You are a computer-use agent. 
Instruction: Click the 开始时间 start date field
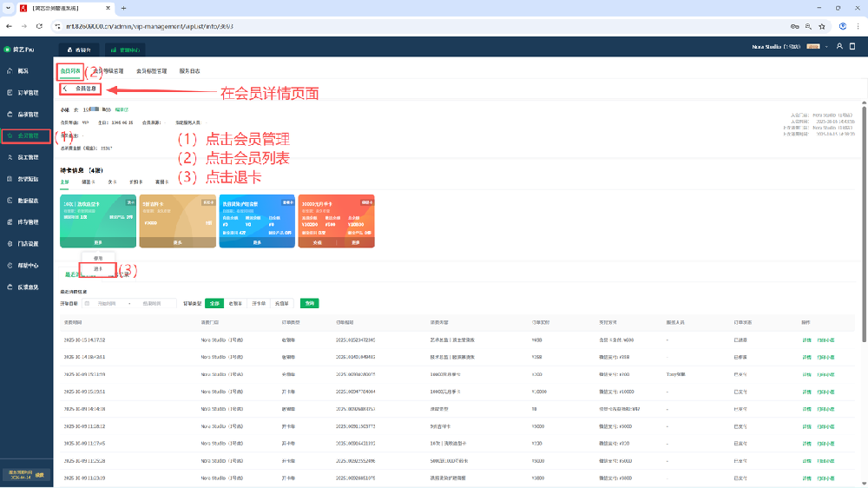(x=107, y=304)
